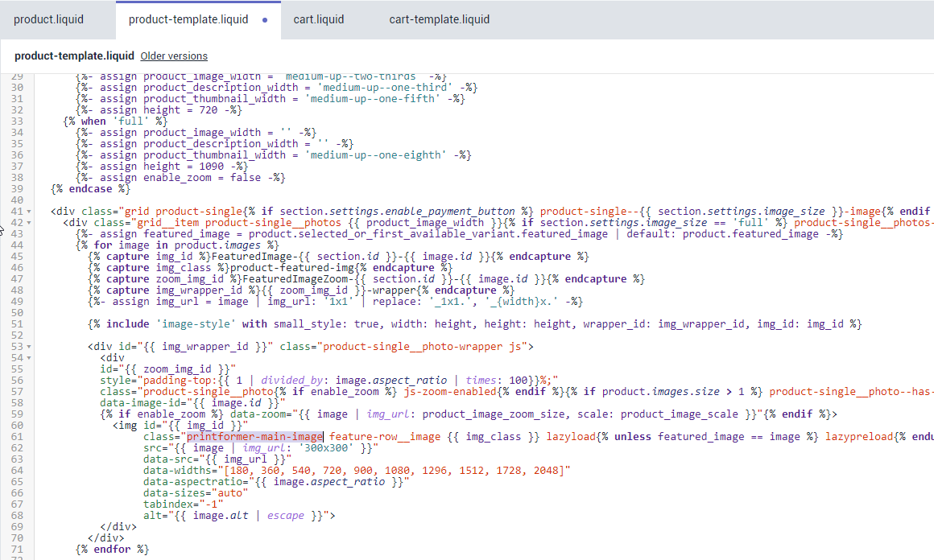Open the Older versions link
Screen dimensions: 934x560
pos(174,56)
